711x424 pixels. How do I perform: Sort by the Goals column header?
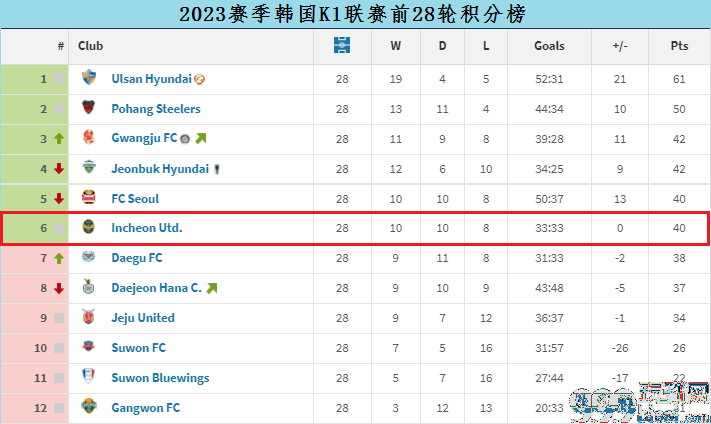(x=549, y=46)
